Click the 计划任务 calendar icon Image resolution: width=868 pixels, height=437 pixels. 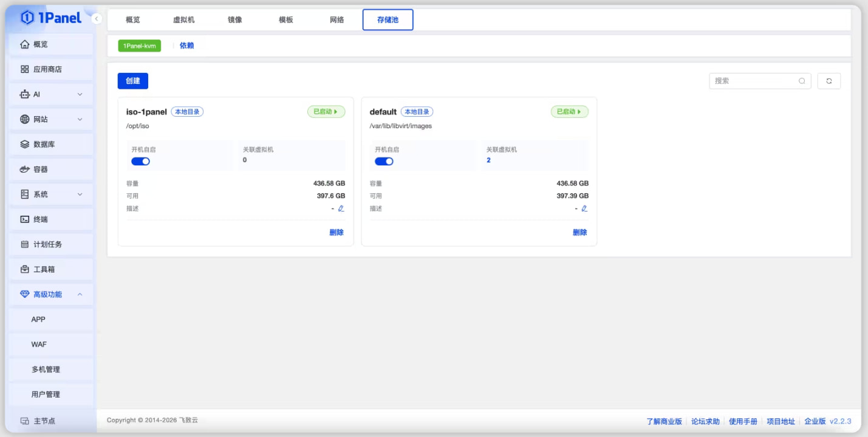pos(25,244)
